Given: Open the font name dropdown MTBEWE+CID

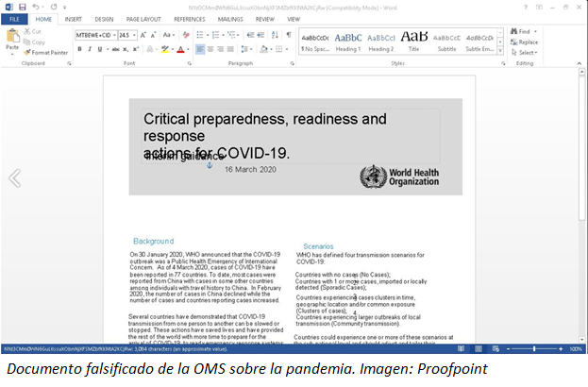Looking at the screenshot, I should (94, 35).
